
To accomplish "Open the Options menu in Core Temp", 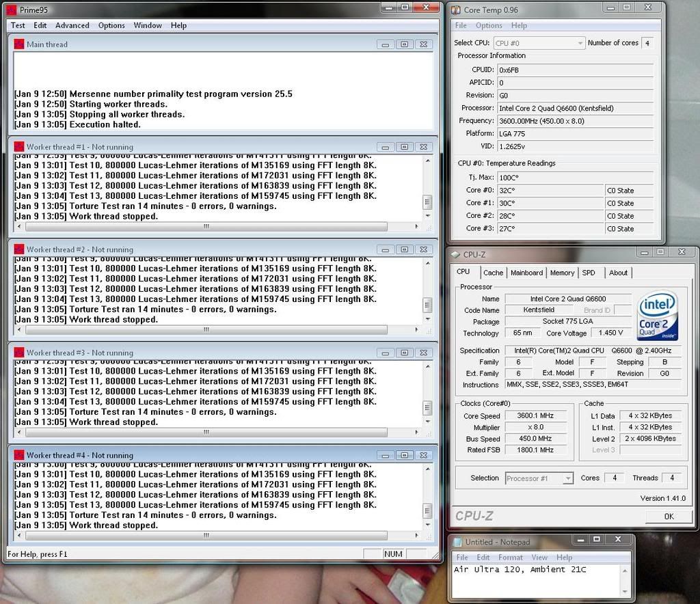I will [x=489, y=25].
